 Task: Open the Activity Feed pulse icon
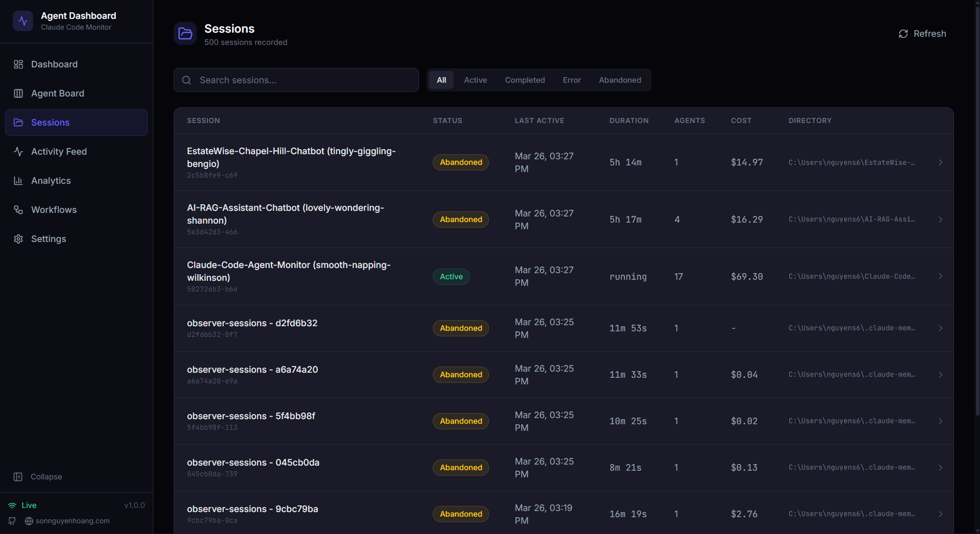tap(18, 152)
